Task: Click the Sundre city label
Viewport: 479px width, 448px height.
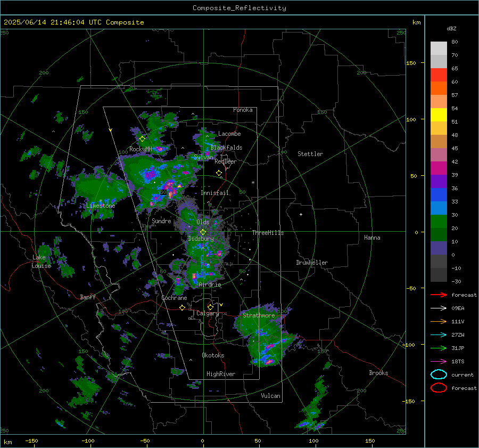Action: 161,221
